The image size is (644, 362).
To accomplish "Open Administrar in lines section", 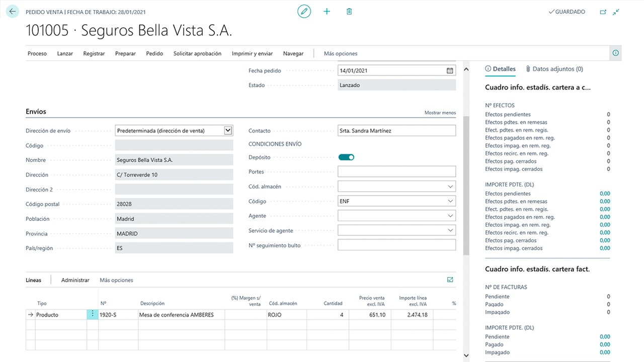I will (x=75, y=280).
